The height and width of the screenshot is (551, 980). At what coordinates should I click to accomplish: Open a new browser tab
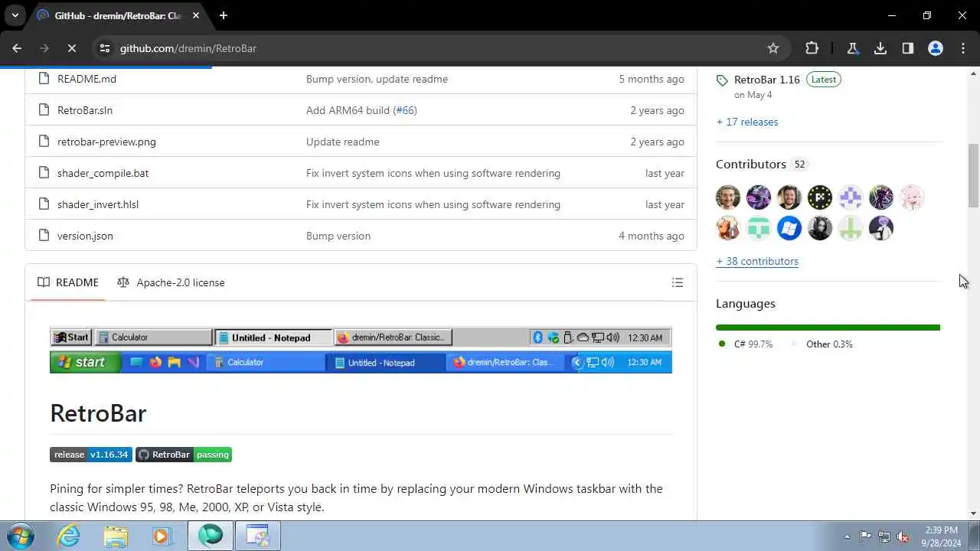pyautogui.click(x=224, y=15)
